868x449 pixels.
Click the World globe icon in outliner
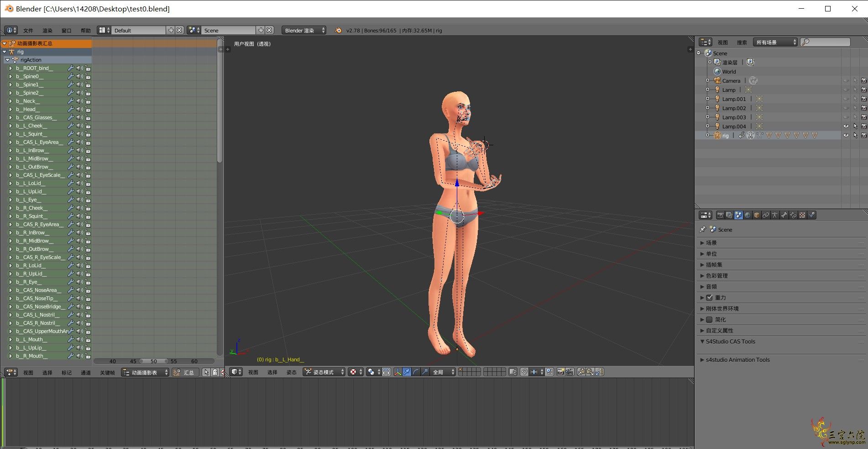tap(717, 71)
